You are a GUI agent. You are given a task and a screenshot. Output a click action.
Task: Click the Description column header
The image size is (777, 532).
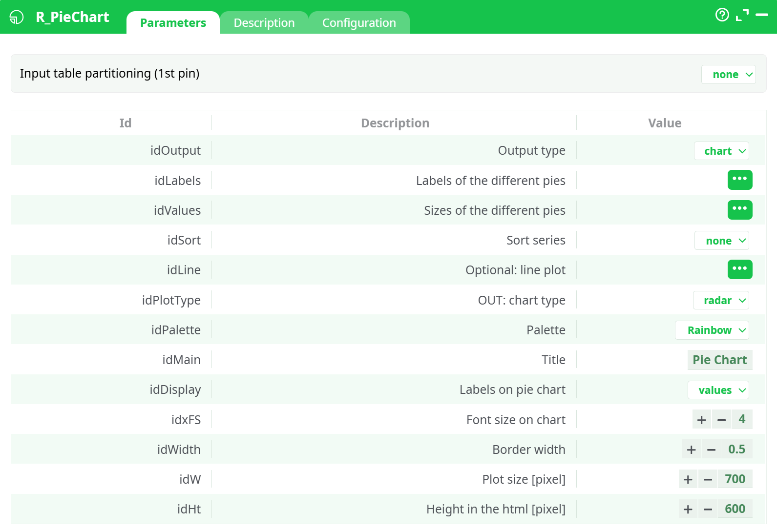coord(395,123)
